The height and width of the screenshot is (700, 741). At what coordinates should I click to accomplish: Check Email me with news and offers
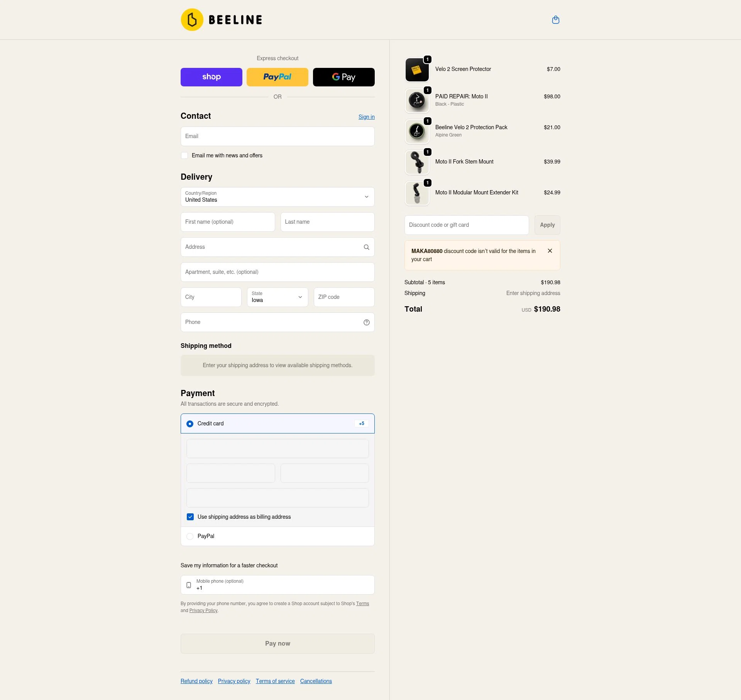(x=184, y=155)
